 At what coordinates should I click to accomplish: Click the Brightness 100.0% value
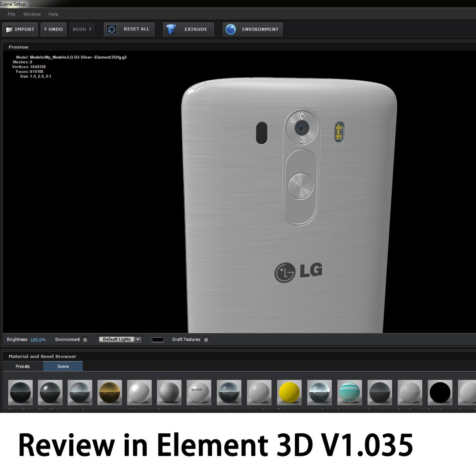[x=38, y=339]
